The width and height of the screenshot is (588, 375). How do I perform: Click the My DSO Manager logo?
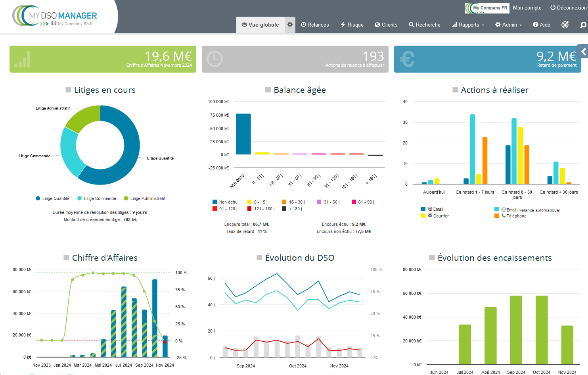tap(56, 17)
